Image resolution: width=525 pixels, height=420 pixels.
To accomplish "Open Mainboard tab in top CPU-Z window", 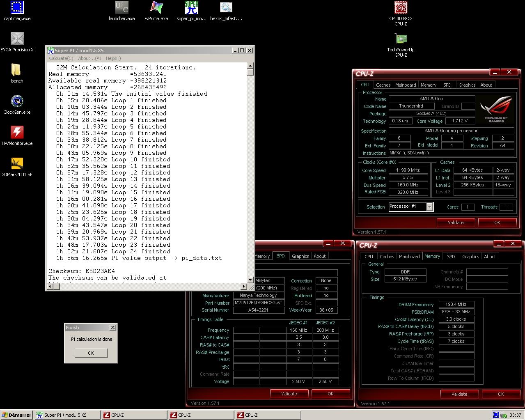I will click(x=406, y=85).
